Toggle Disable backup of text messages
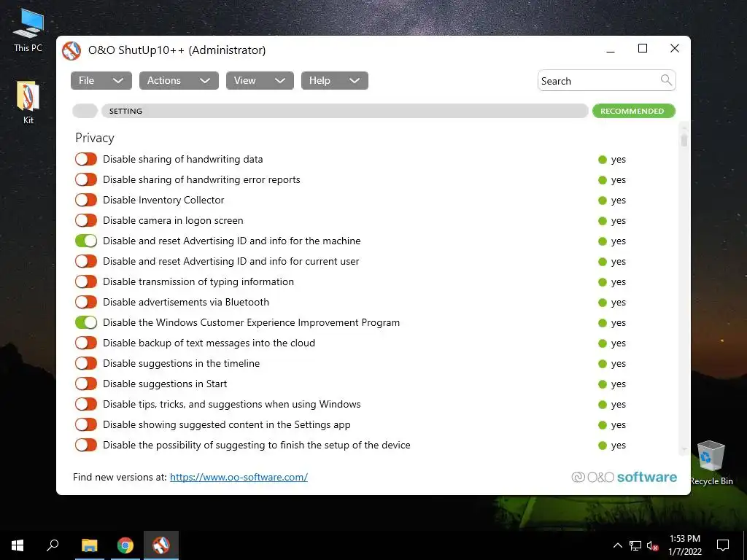Image resolution: width=747 pixels, height=560 pixels. point(86,343)
